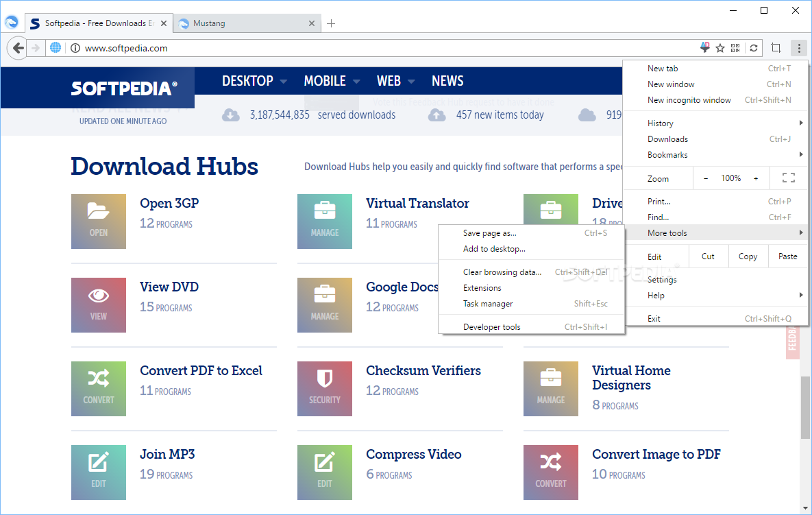
Task: Click the three-dot main menu button
Action: 799,48
